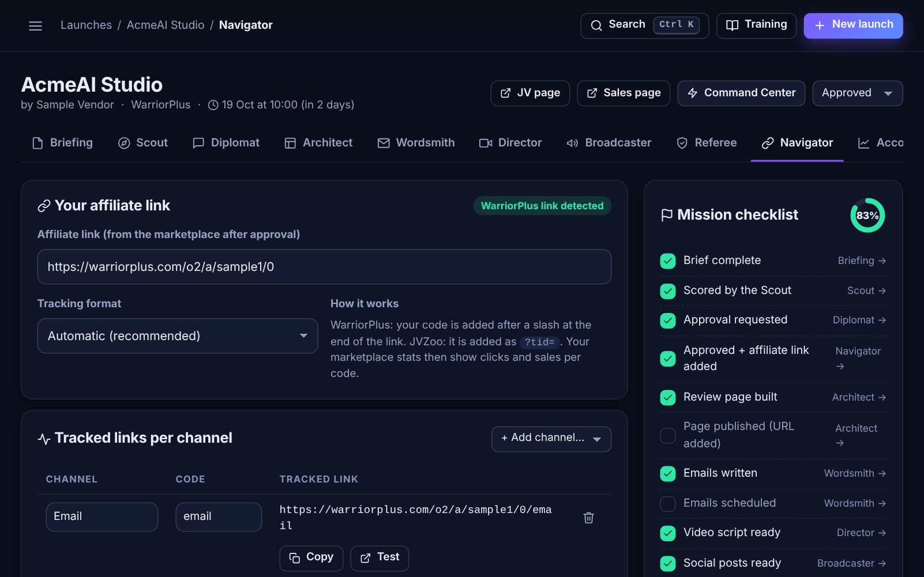The width and height of the screenshot is (924, 577).
Task: Switch to the Wordsmith tab
Action: point(416,143)
